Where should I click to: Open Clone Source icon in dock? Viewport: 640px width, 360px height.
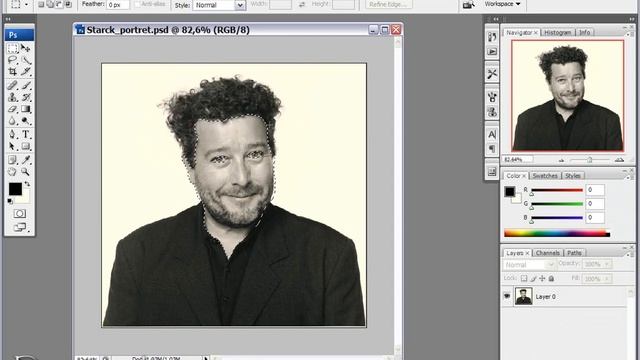(x=492, y=111)
